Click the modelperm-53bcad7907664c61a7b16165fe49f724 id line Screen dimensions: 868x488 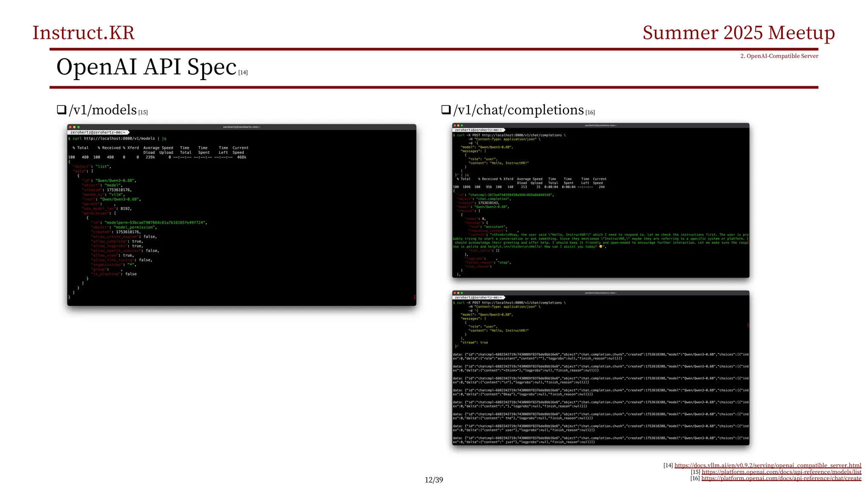coord(149,222)
